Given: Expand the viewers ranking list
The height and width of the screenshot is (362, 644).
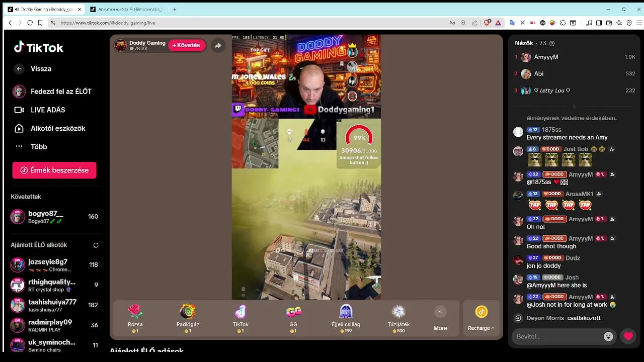Looking at the screenshot, I should point(574,107).
